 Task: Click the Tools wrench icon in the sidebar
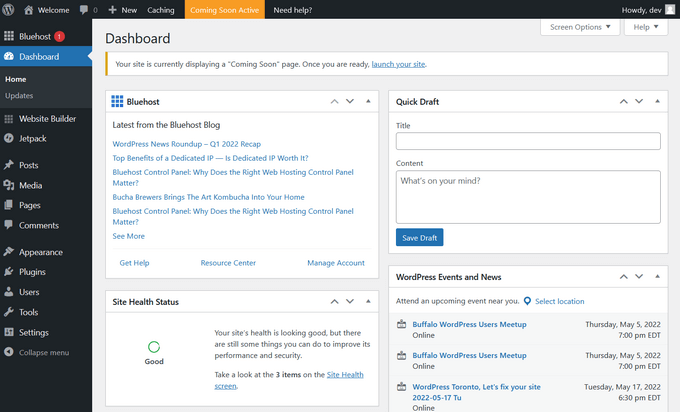click(x=9, y=312)
